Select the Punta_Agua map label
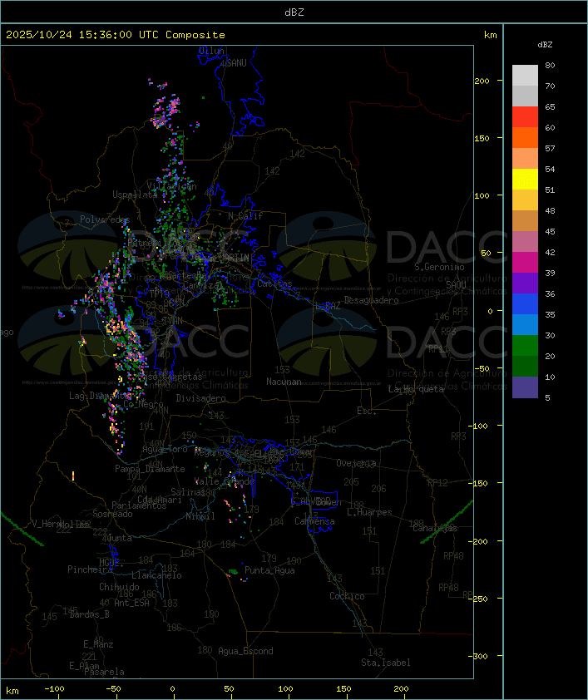The height and width of the screenshot is (700, 588). pyautogui.click(x=269, y=570)
